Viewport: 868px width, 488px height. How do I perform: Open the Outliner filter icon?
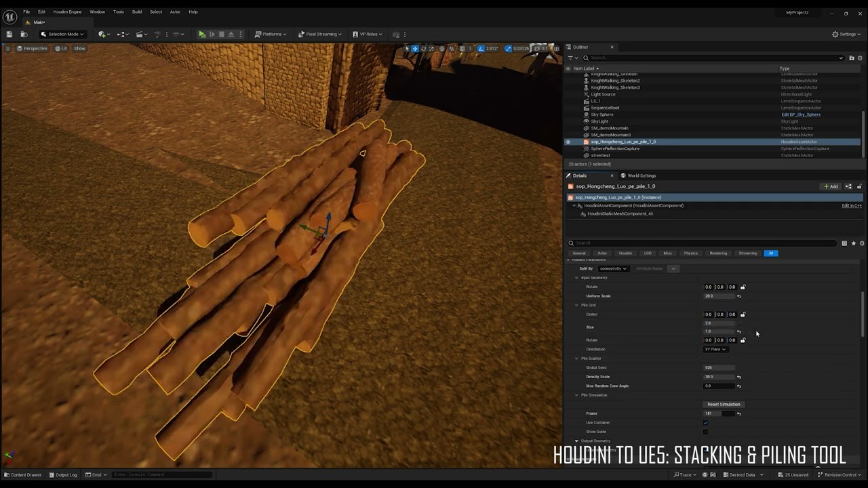tap(572, 58)
